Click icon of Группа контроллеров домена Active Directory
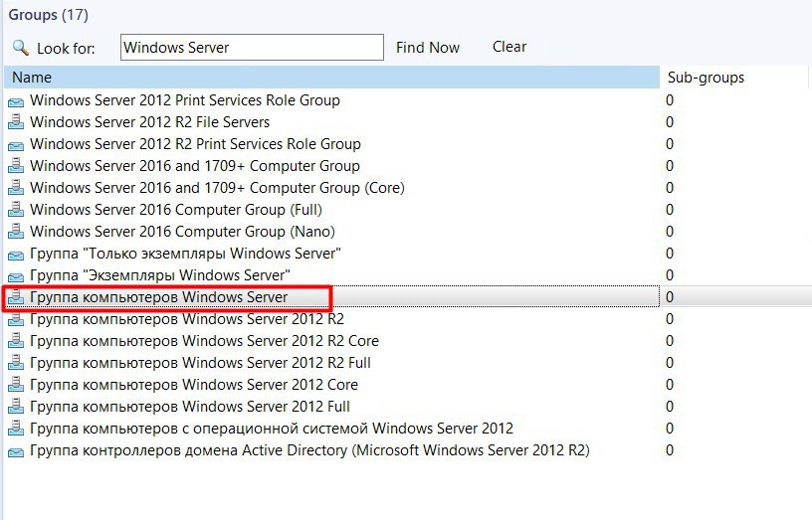The width and height of the screenshot is (812, 520). 16,451
